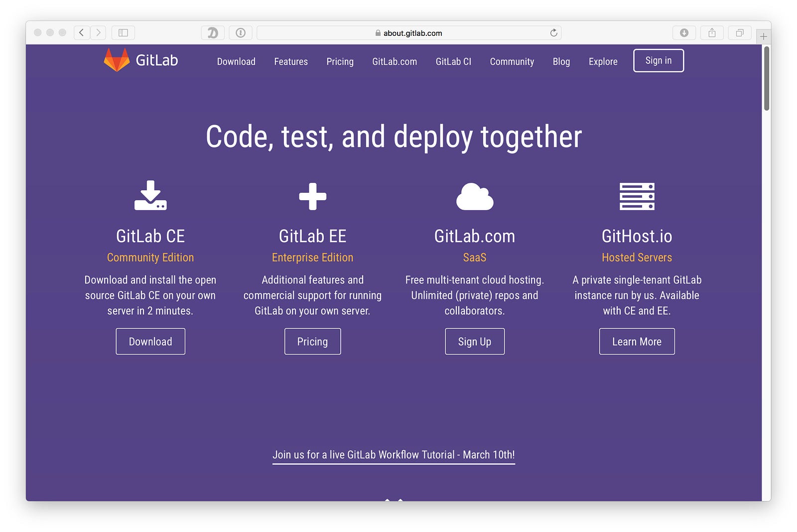Click the GitLab.com cloud icon
797x532 pixels.
point(475,196)
